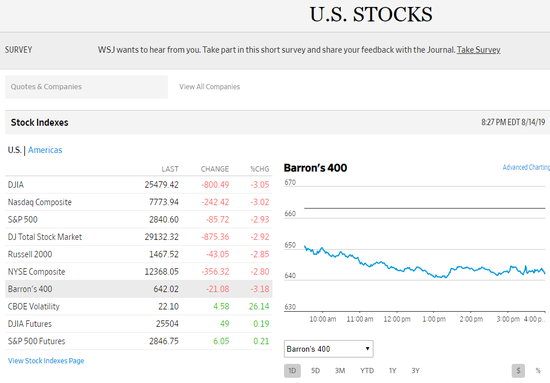The image size is (550, 383).
Task: Click the 8:27 PM EDT 8/14/19 timestamp
Action: tap(513, 122)
